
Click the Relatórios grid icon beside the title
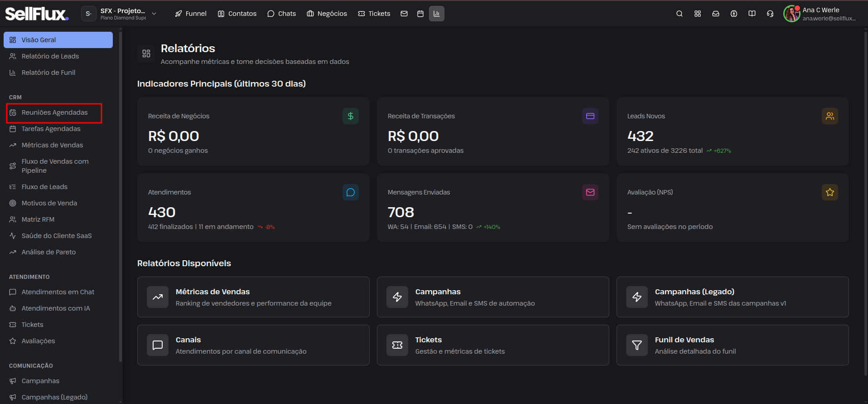pos(146,54)
